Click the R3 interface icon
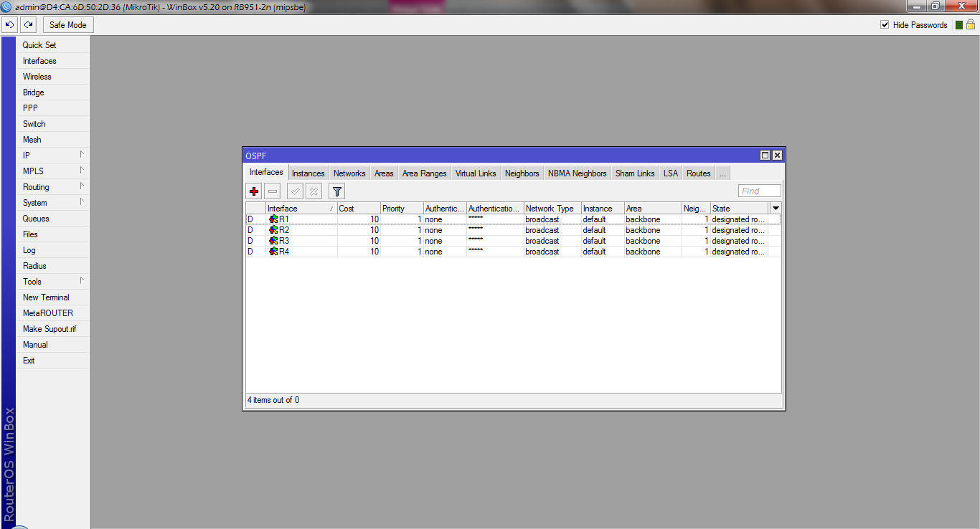Viewport: 980px width, 529px height. coord(273,241)
